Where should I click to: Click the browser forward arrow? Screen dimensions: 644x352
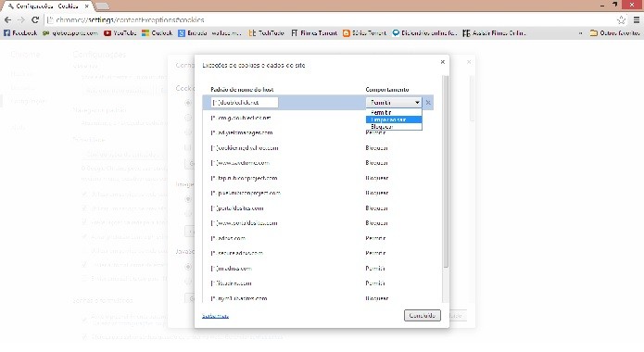[21, 19]
